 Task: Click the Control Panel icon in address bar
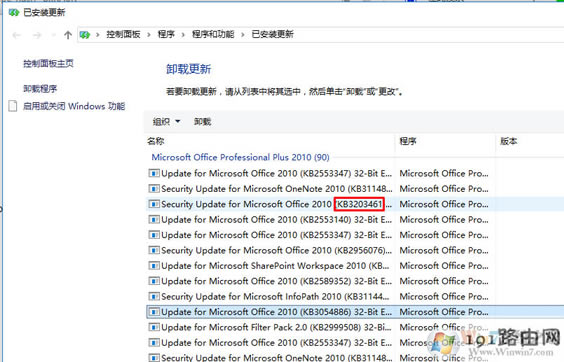(x=85, y=35)
